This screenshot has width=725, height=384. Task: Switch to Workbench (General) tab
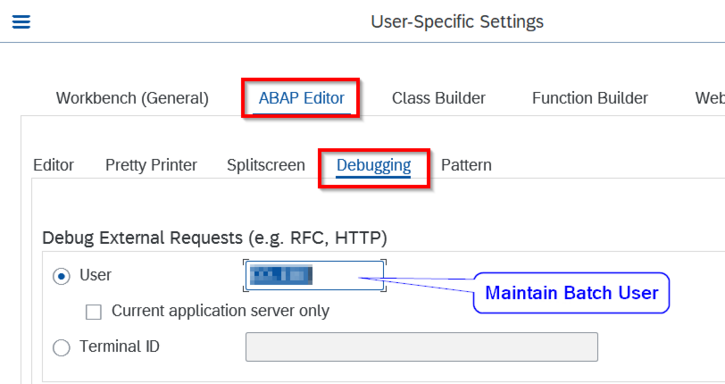pos(132,98)
